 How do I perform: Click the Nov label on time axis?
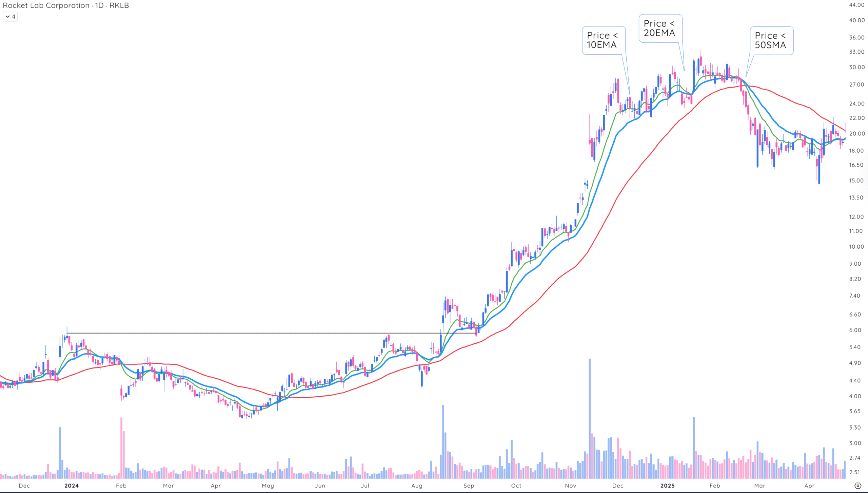tap(570, 486)
